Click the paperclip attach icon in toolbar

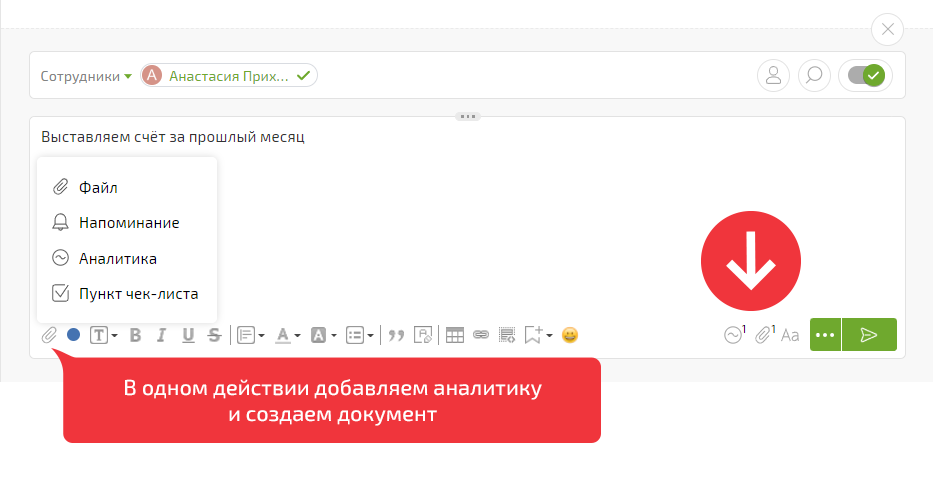(49, 335)
